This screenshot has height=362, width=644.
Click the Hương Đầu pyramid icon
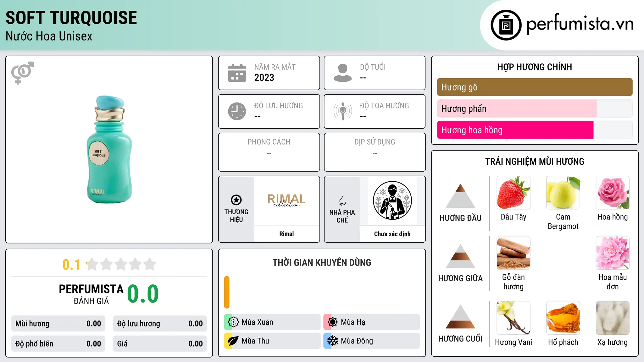click(x=460, y=195)
